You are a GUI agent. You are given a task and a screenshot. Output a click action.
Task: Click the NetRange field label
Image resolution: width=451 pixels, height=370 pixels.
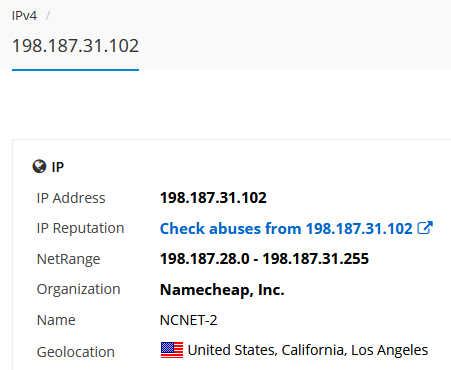68,259
